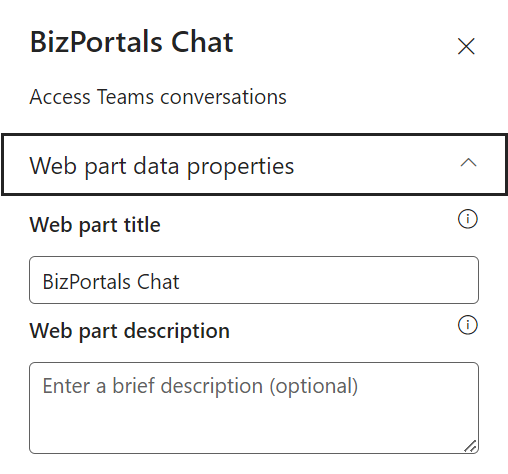Click the Access Teams conversations subtitle

pyautogui.click(x=158, y=97)
